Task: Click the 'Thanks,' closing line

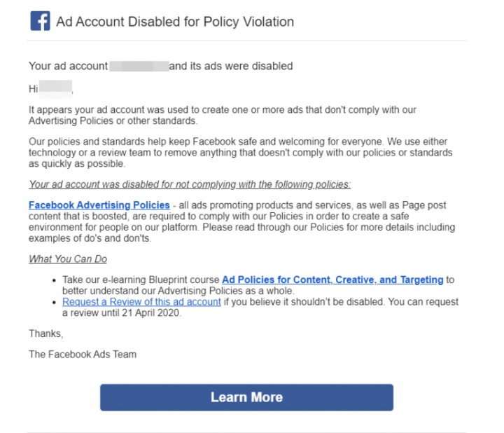Action: [46, 334]
